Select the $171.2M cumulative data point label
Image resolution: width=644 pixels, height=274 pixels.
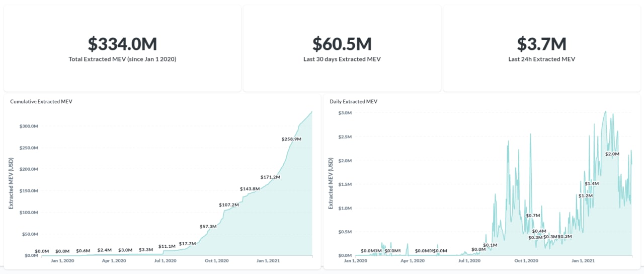[270, 177]
